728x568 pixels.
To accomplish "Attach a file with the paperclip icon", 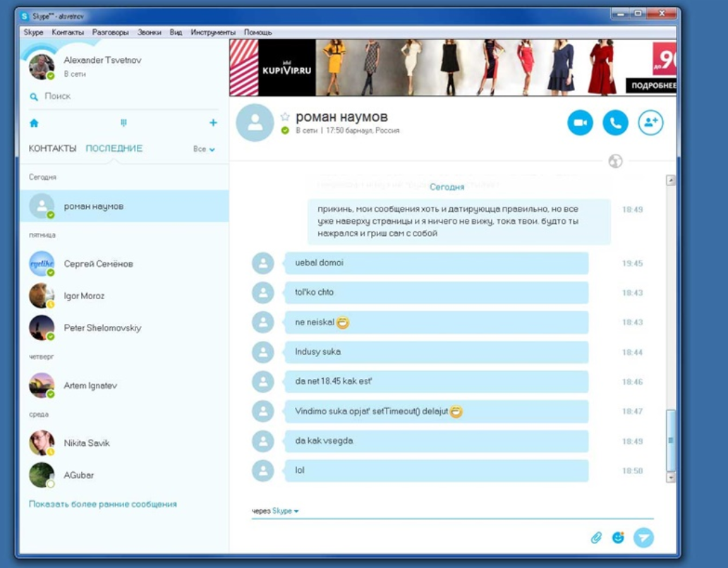I will (596, 538).
